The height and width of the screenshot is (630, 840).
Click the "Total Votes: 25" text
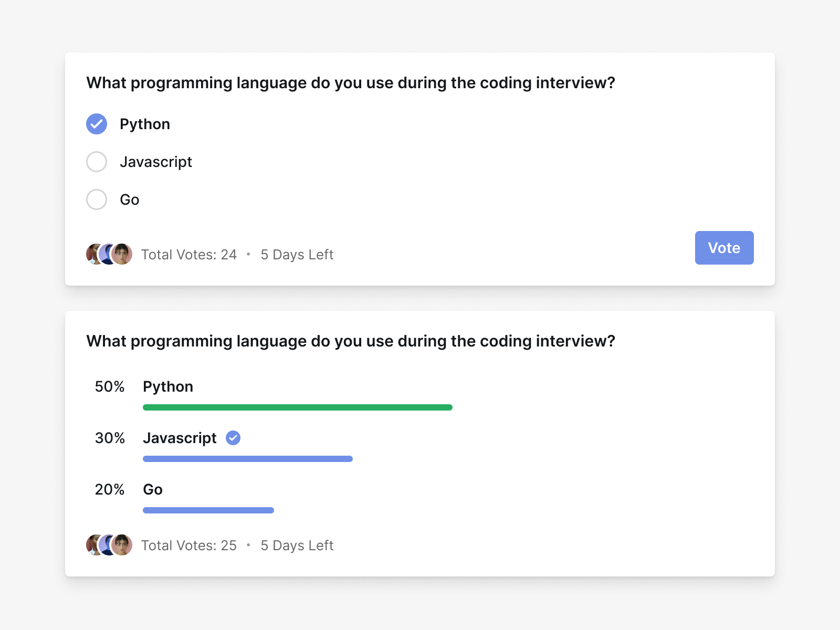(189, 545)
